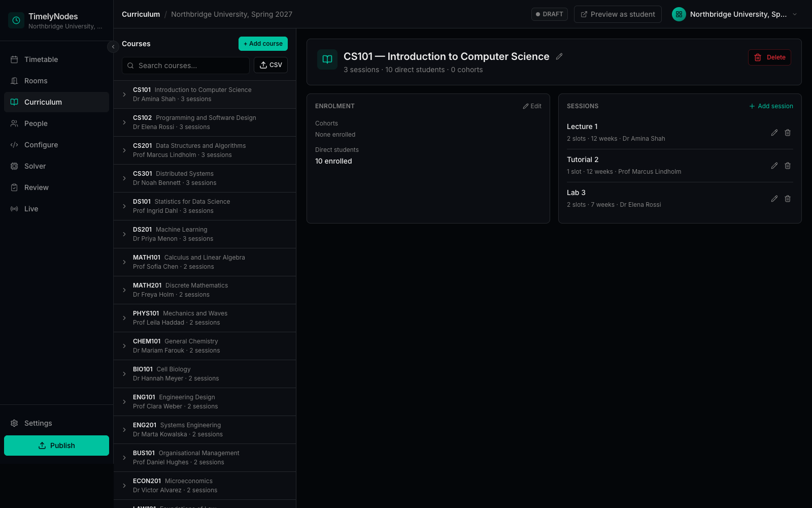Click the pencil icon next to CS101 title
This screenshot has height=508, width=812.
(559, 56)
